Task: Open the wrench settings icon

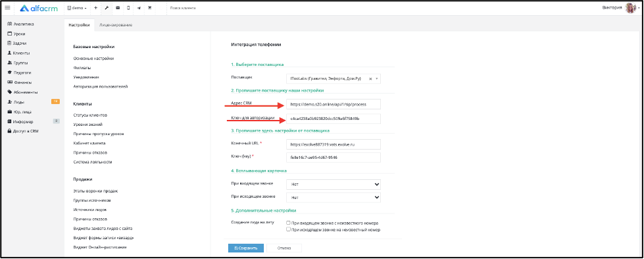Action: coord(107,8)
